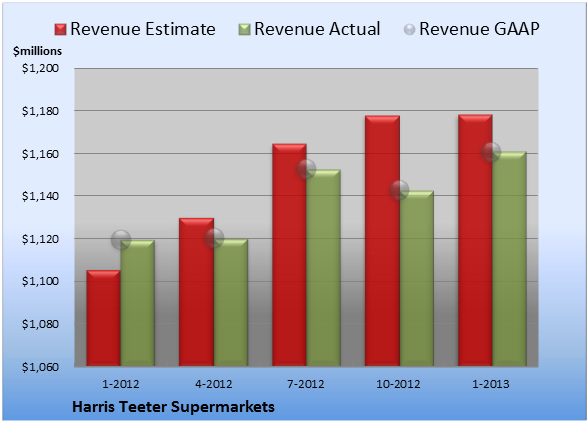
Task: Click the $millions axis unit label
Action: point(38,51)
